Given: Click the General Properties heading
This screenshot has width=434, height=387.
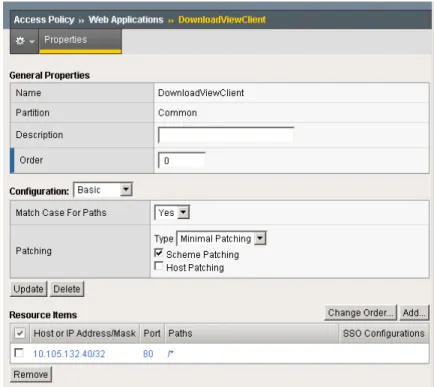Looking at the screenshot, I should (49, 75).
